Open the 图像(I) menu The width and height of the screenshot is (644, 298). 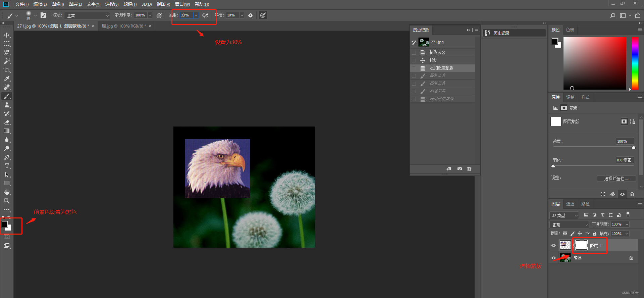click(x=58, y=4)
